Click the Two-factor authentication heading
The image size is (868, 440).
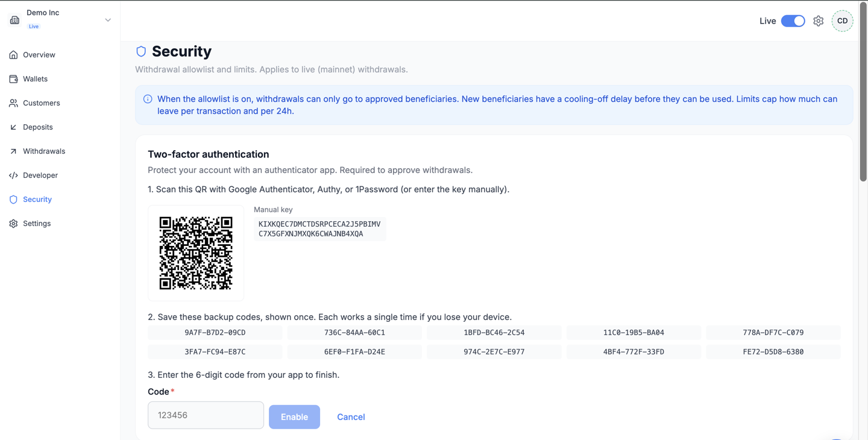pos(209,154)
